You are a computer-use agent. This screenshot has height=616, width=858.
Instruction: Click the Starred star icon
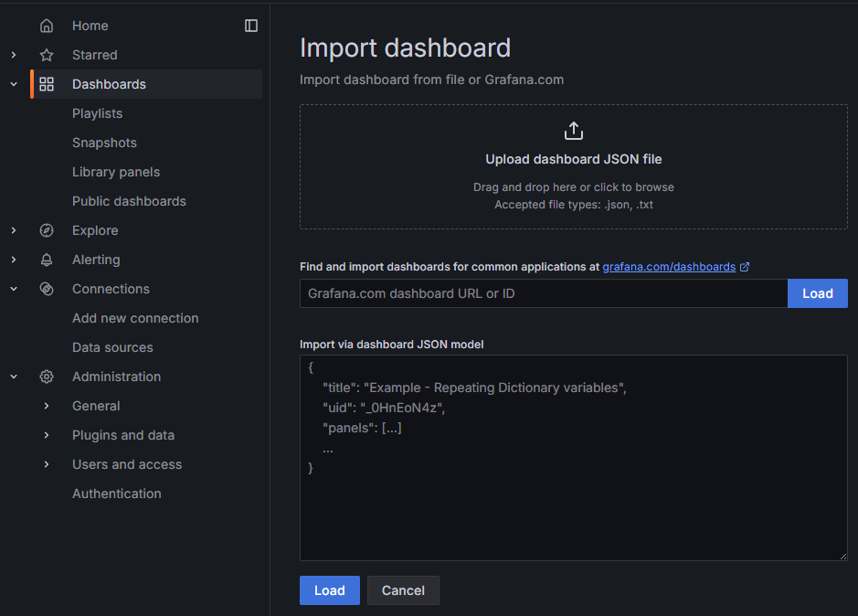(x=47, y=55)
